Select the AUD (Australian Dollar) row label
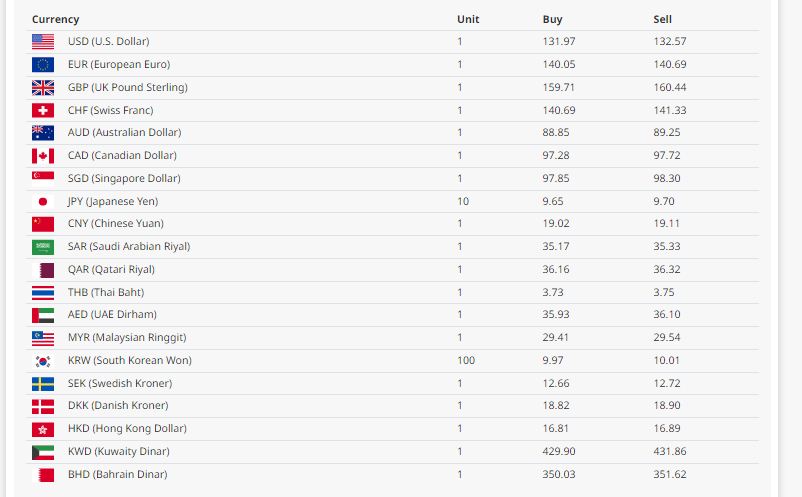 point(124,133)
